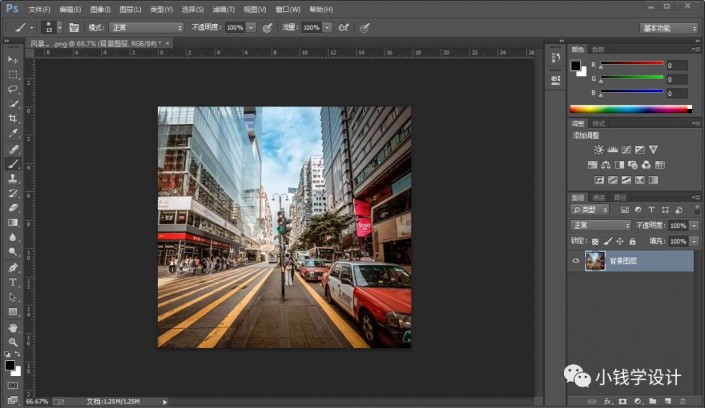Open brush preset picker dropdown
Screen dimensions: 705x408
59,28
